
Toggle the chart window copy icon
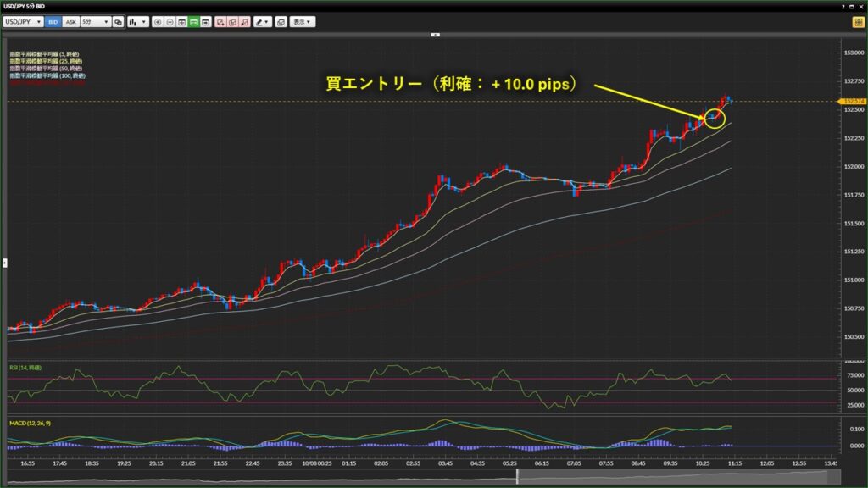tap(281, 22)
